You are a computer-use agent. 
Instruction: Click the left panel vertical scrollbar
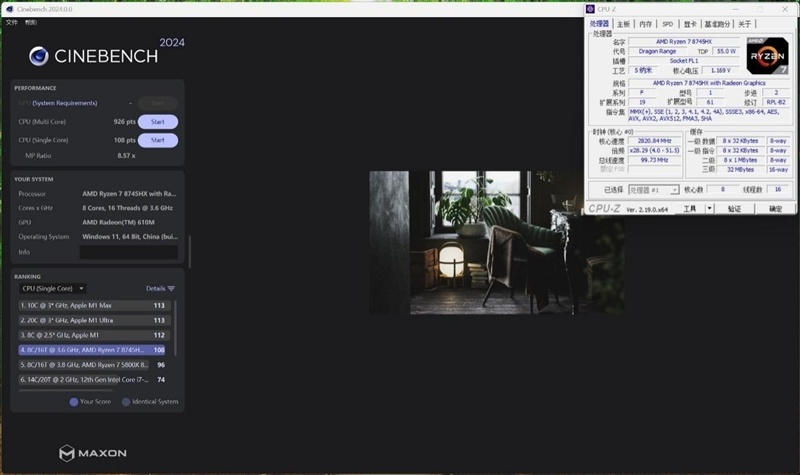190,252
